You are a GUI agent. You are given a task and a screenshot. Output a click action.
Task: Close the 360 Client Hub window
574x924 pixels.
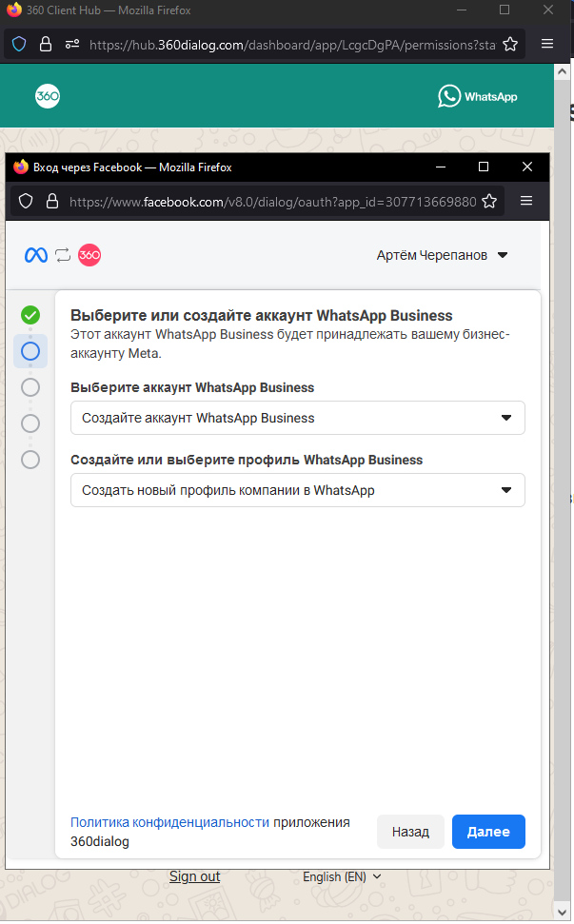548,10
